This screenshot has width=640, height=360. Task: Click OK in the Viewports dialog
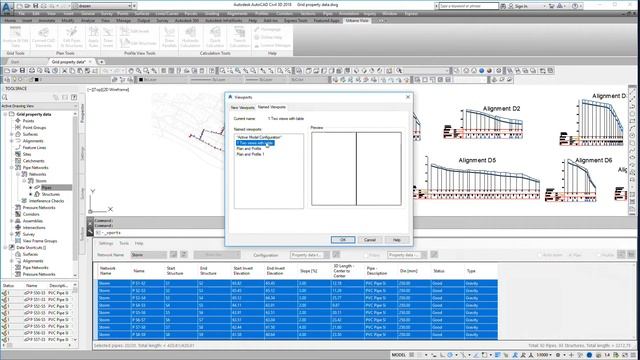(x=343, y=240)
